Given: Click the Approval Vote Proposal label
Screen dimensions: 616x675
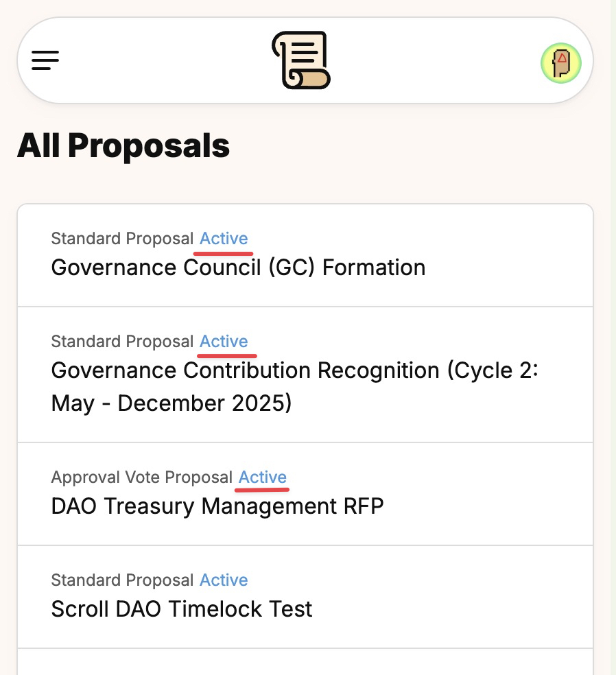Looking at the screenshot, I should (x=141, y=477).
